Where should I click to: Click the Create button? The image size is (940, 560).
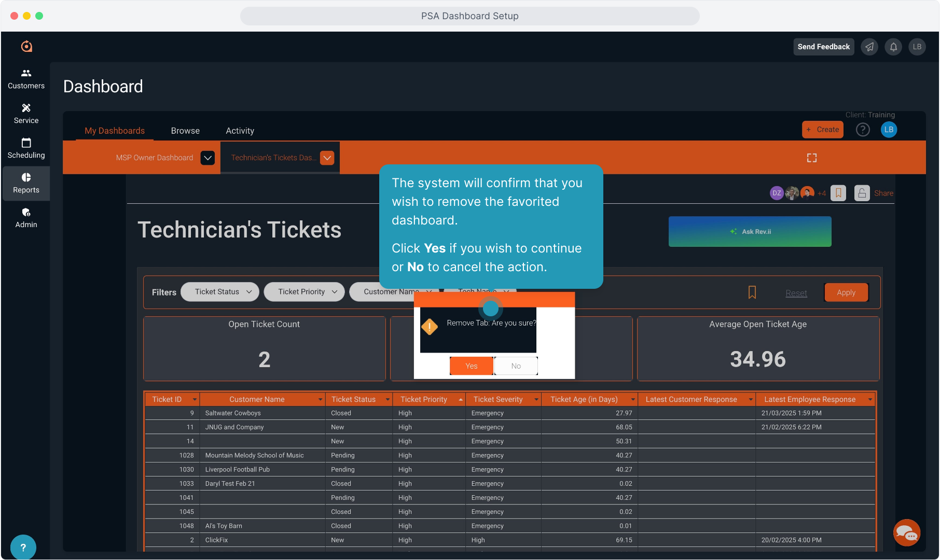point(823,130)
